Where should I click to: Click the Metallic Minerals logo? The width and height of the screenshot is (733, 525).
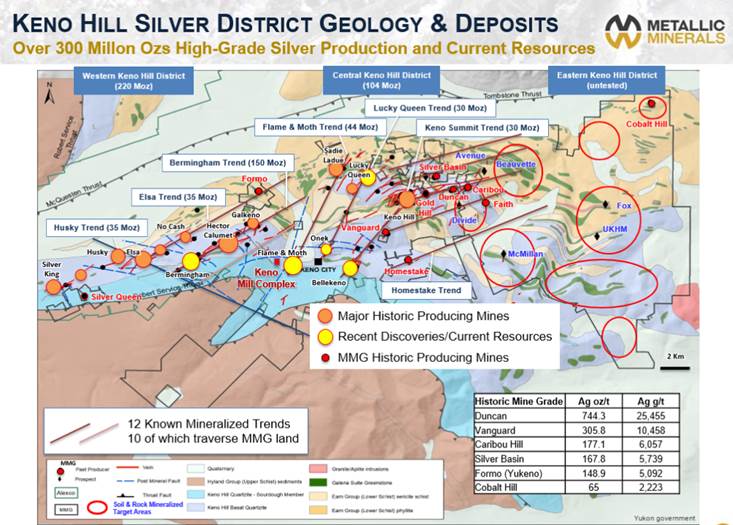coord(665,31)
